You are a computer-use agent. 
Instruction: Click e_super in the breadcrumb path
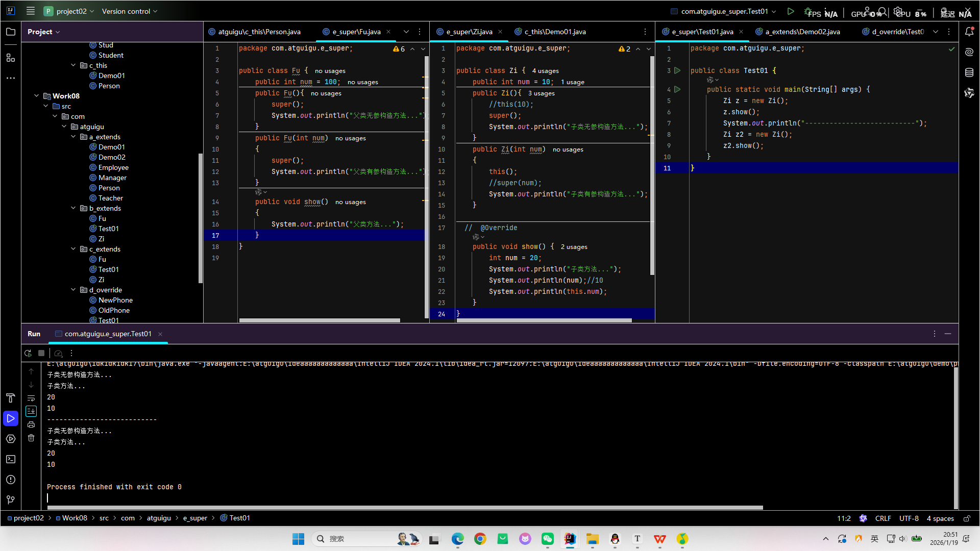pos(195,518)
